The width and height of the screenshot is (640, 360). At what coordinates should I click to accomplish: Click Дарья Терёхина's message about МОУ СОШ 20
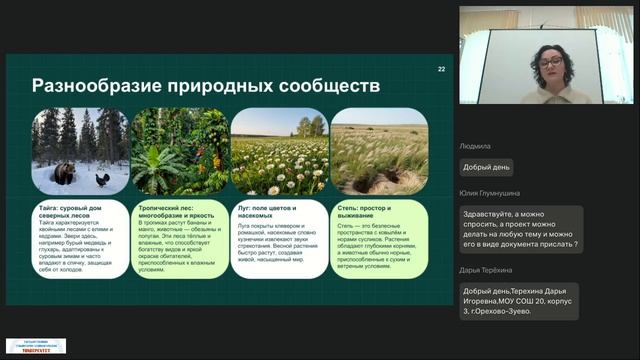tap(519, 301)
